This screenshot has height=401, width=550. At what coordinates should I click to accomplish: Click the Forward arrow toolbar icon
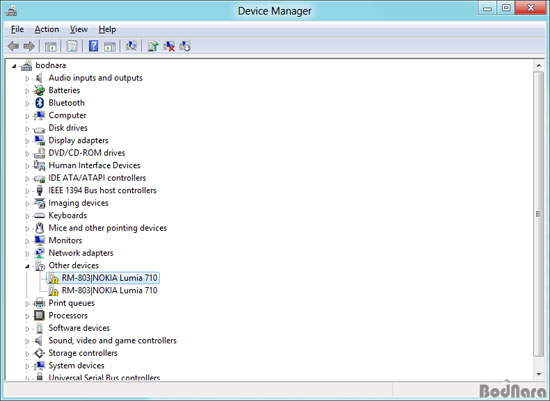[29, 46]
